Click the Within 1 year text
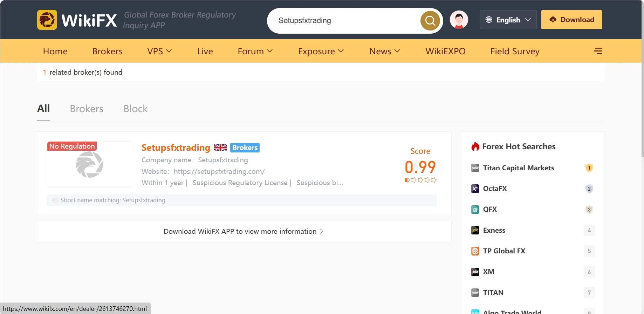Image resolution: width=644 pixels, height=314 pixels. coord(163,183)
